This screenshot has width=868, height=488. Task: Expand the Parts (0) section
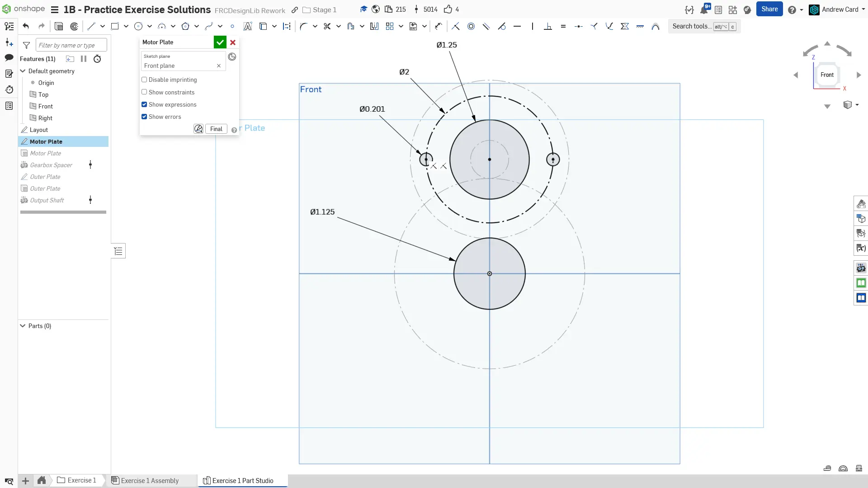coord(23,326)
